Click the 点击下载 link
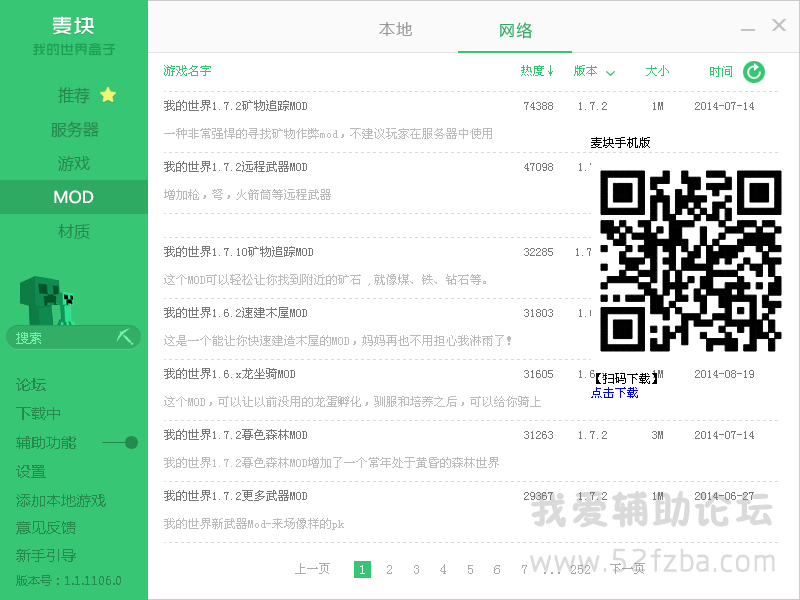800x600 pixels. (x=614, y=393)
